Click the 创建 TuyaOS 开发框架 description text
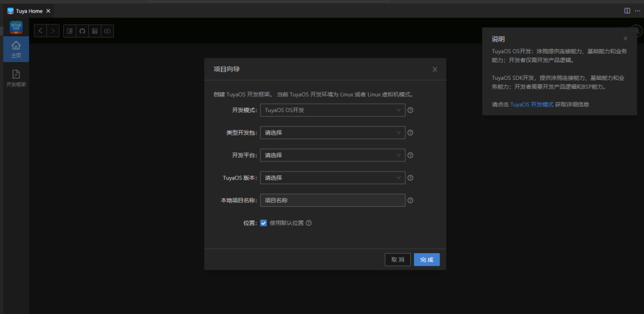This screenshot has width=644, height=314. (x=314, y=94)
